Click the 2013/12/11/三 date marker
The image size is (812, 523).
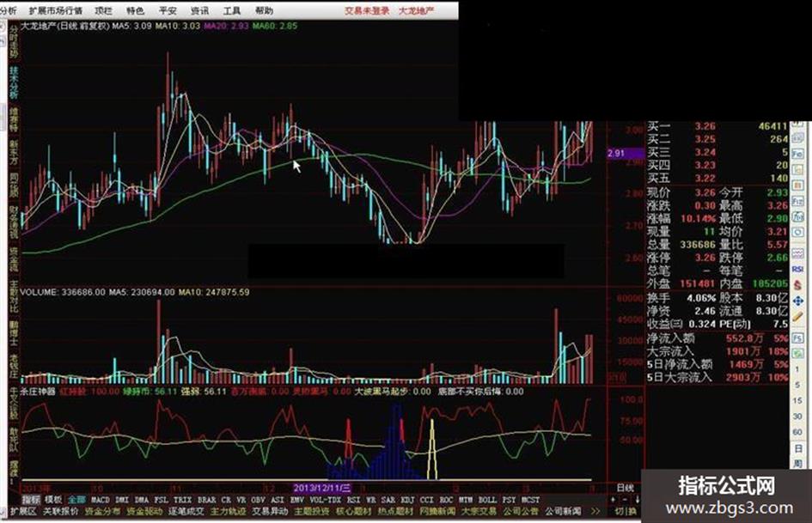[x=322, y=488]
